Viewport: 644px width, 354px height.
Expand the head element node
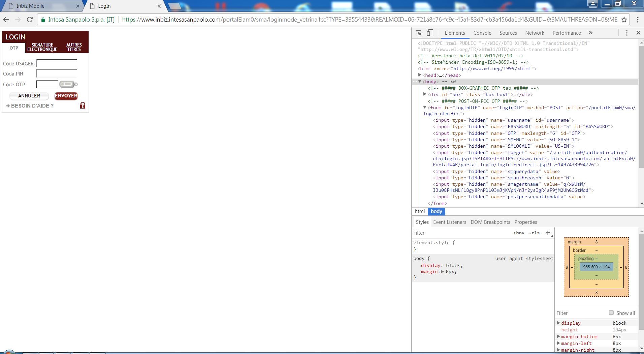(x=420, y=75)
